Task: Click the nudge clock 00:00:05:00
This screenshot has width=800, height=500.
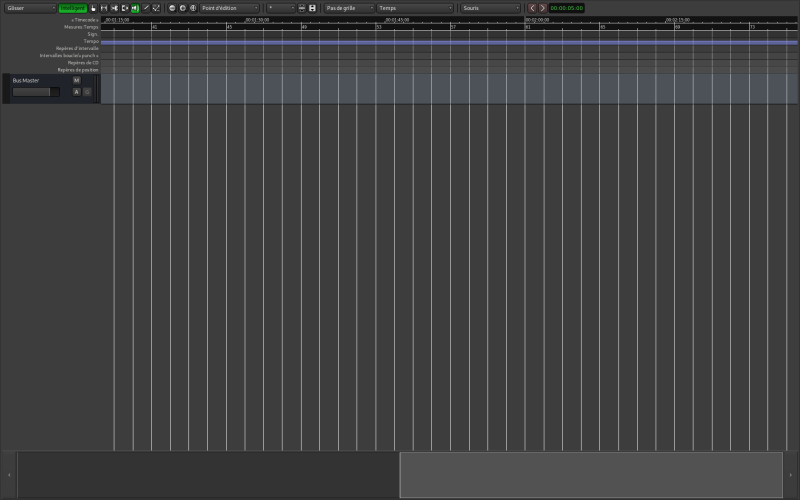Action: point(566,8)
